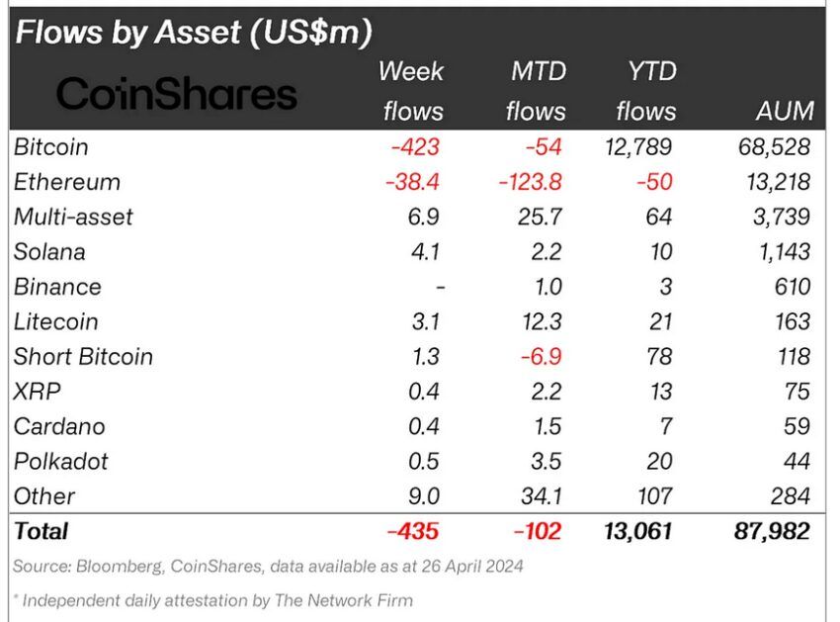Click Solana AUM value 1,143

click(x=785, y=252)
